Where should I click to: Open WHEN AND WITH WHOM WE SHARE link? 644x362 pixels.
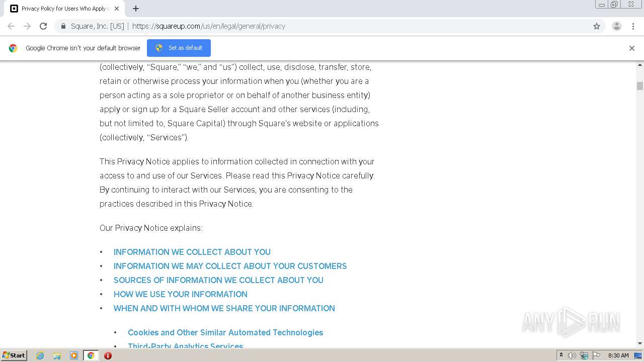(224, 308)
